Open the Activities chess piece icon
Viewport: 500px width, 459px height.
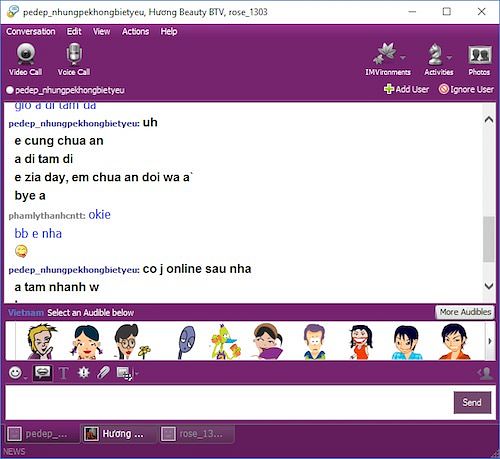coord(435,54)
